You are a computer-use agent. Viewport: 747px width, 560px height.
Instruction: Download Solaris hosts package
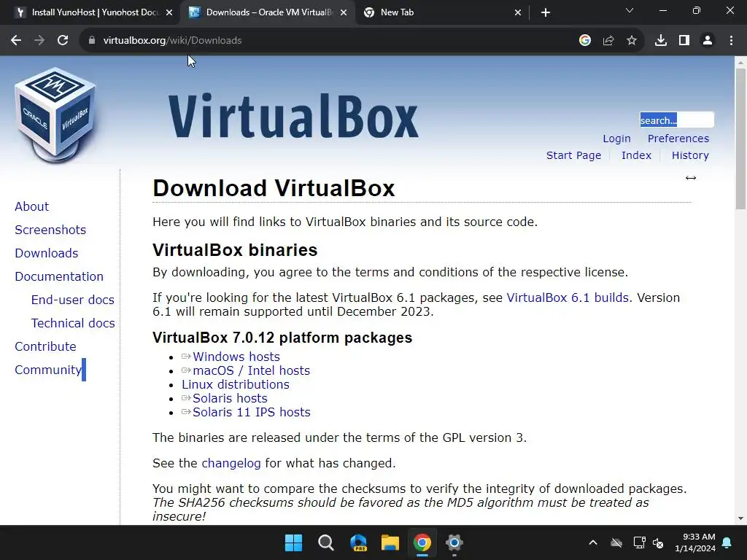230,398
